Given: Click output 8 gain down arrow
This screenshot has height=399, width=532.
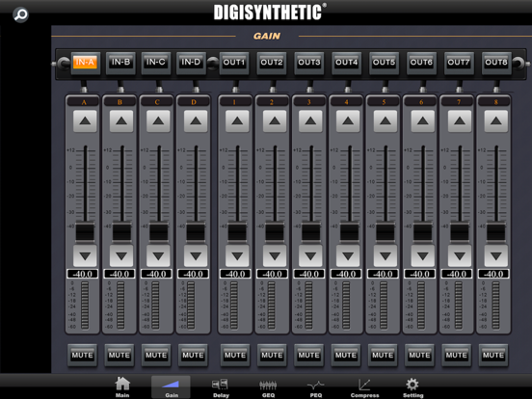Looking at the screenshot, I should (496, 255).
